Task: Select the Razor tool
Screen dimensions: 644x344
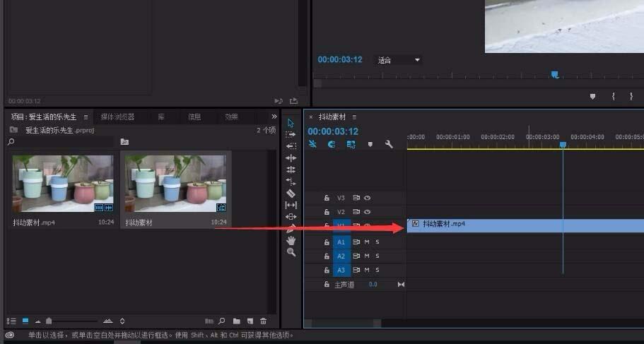Action: (291, 193)
